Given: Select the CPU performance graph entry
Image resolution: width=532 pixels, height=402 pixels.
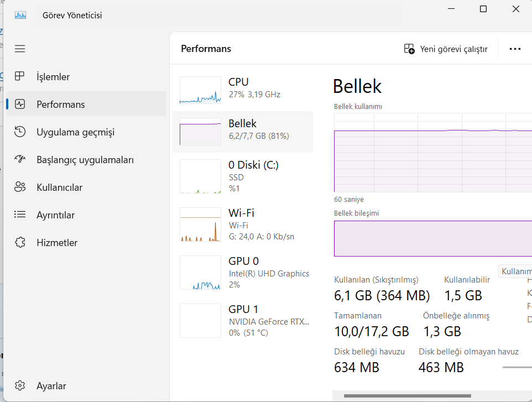Looking at the screenshot, I should point(242,90).
